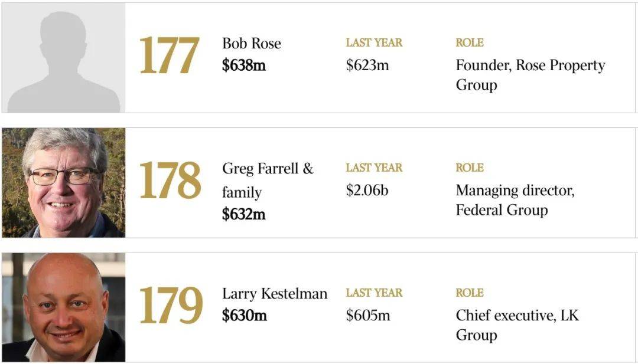Viewport: 638px width, 364px height.
Task: Click Chief executive, LK Group role text
Action: (x=517, y=325)
